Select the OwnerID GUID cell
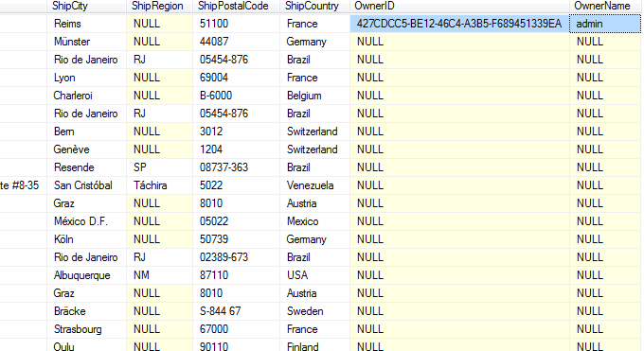Screen dimensions: 644x351 [459, 24]
